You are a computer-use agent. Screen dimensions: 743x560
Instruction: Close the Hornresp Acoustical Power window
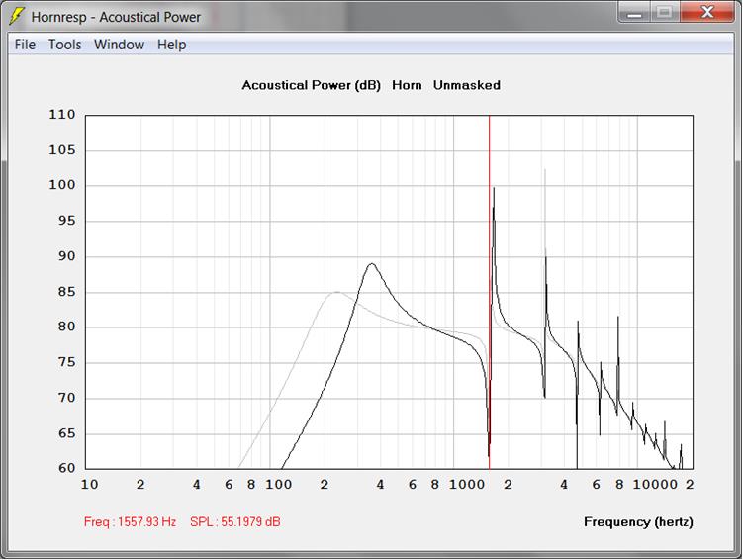click(x=707, y=12)
